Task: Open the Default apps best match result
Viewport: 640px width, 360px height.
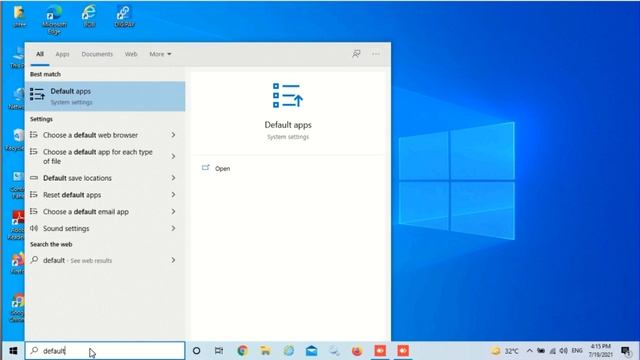Action: 105,96
